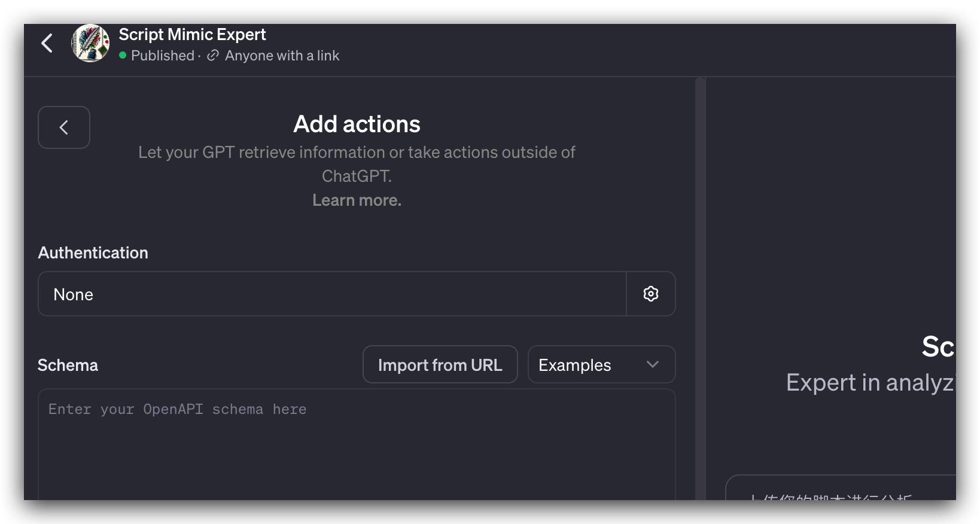Click the link icon beside Anyone with a link
980x524 pixels.
click(x=212, y=56)
